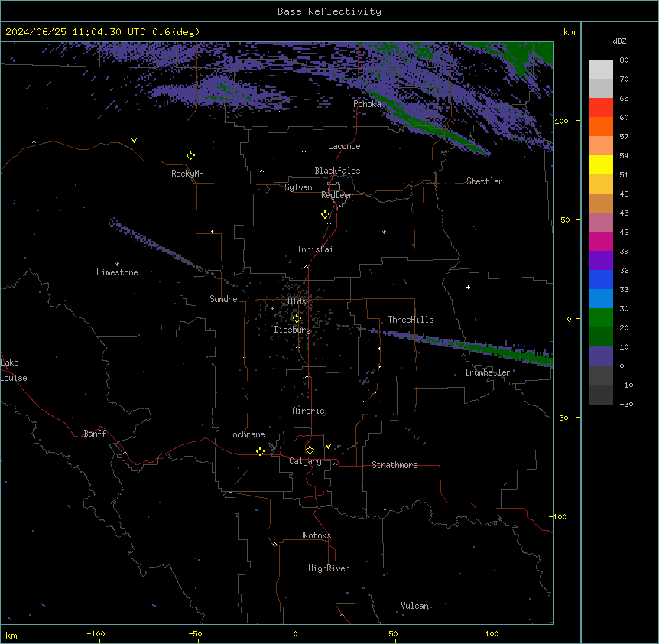Click the Cochrane town label
659x644 pixels.
(x=246, y=434)
